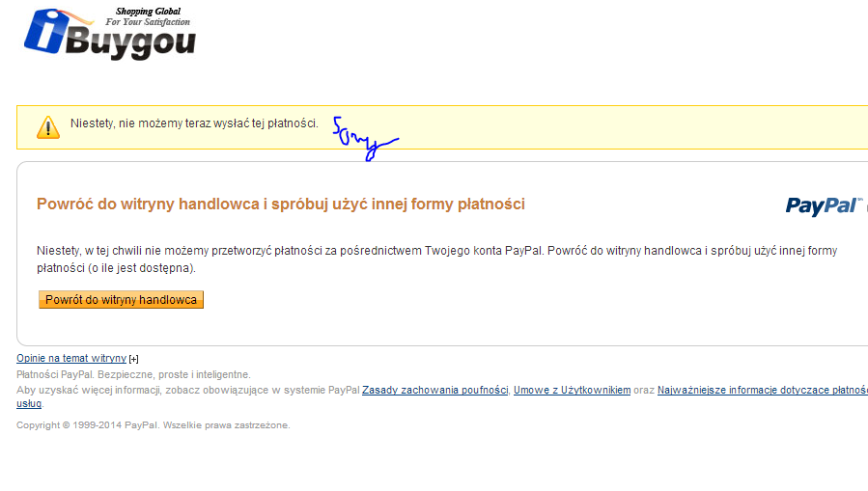Click the PayPal logo
This screenshot has height=491, width=868.
(x=823, y=205)
